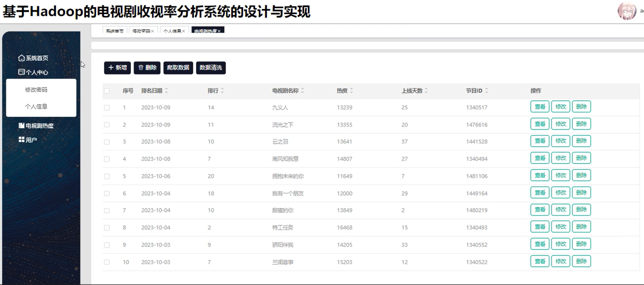
Task: Open 查看 for 南风知我意
Action: pyautogui.click(x=540, y=158)
